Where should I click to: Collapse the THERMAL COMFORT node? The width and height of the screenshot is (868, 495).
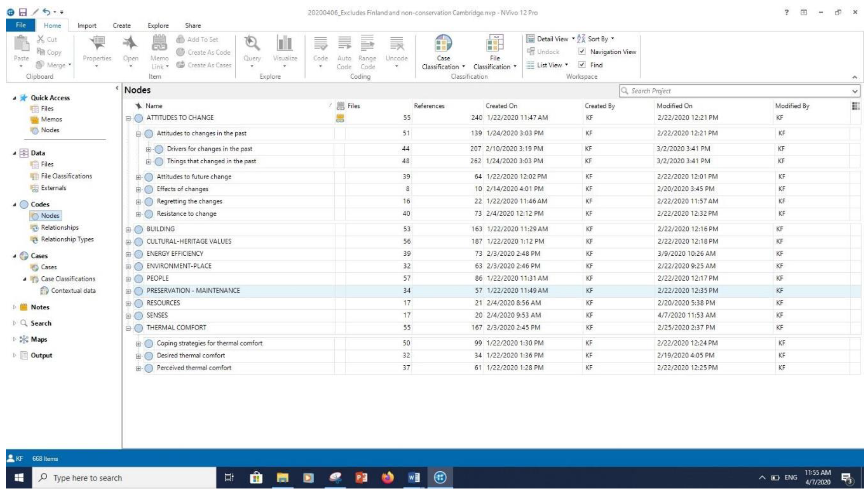(x=128, y=328)
